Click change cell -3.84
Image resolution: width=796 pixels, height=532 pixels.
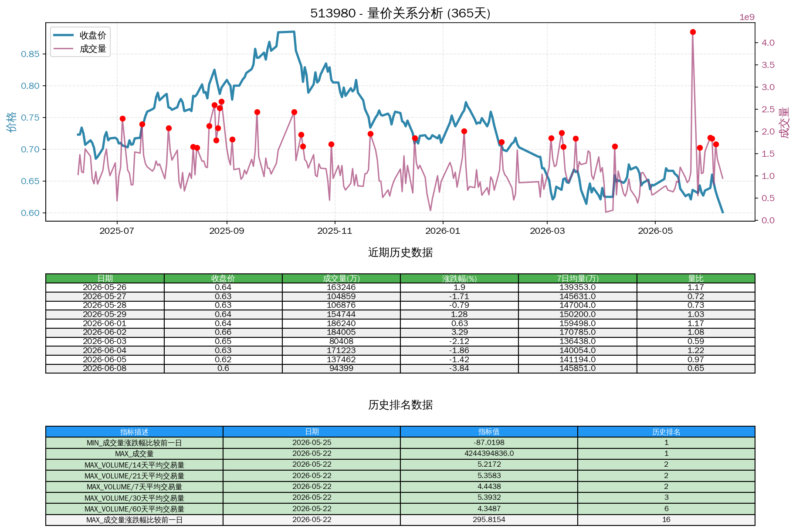459,368
